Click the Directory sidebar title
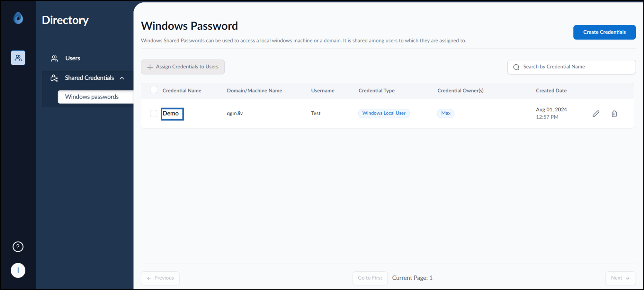 point(65,20)
